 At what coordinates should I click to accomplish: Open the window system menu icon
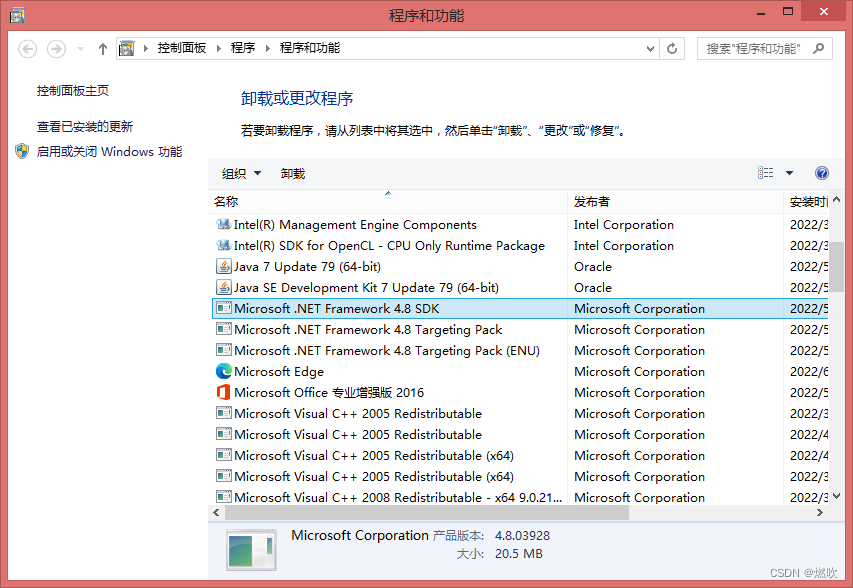17,15
